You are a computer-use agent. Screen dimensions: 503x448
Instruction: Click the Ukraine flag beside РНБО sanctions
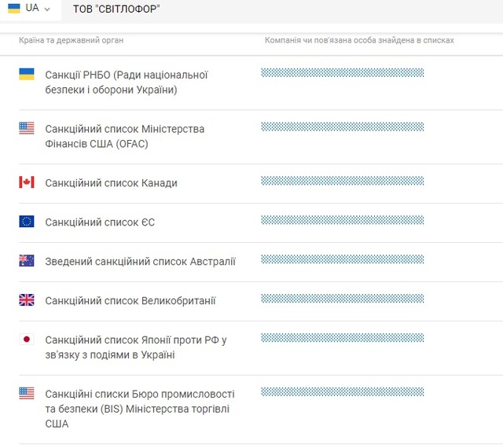coord(27,75)
